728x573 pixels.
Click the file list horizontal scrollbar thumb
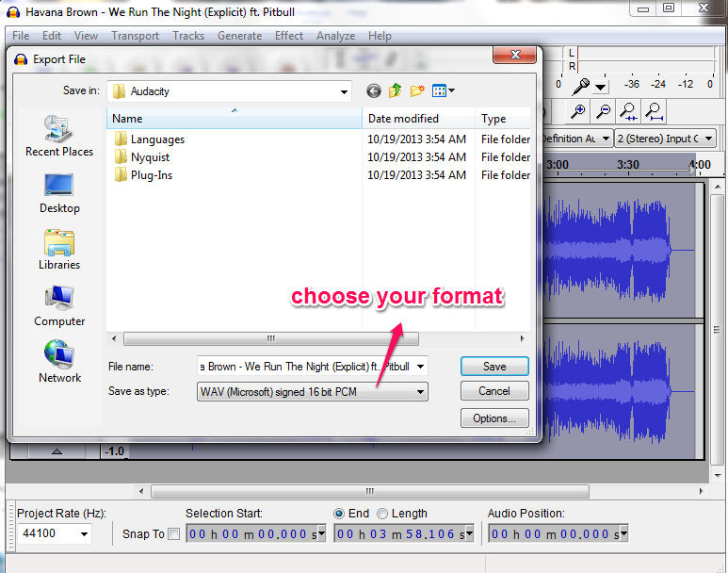[x=271, y=338]
